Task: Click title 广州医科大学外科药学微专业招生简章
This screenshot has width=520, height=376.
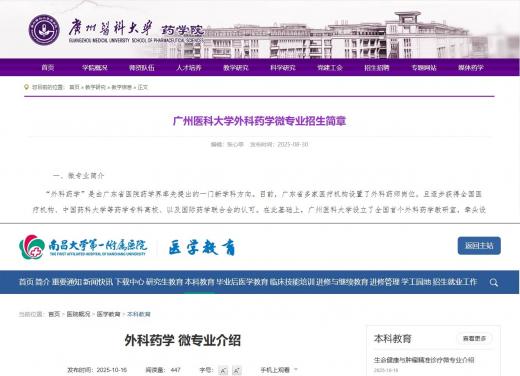Action: click(x=259, y=121)
